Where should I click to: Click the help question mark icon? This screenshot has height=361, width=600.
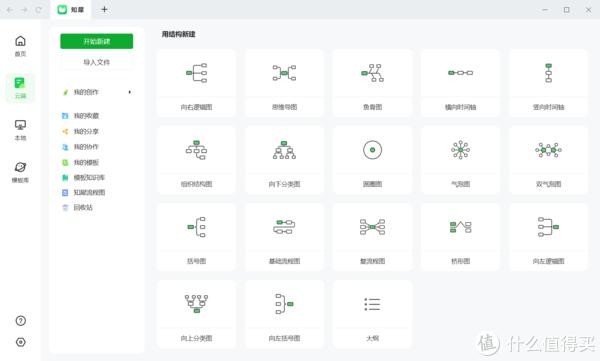click(x=21, y=321)
